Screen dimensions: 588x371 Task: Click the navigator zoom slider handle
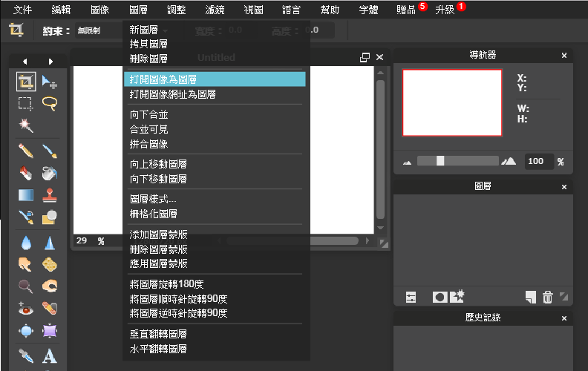click(440, 161)
